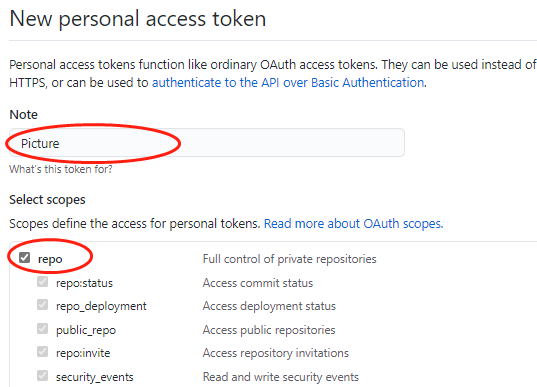Toggle the security_events checkbox
The height and width of the screenshot is (387, 537).
coord(42,375)
